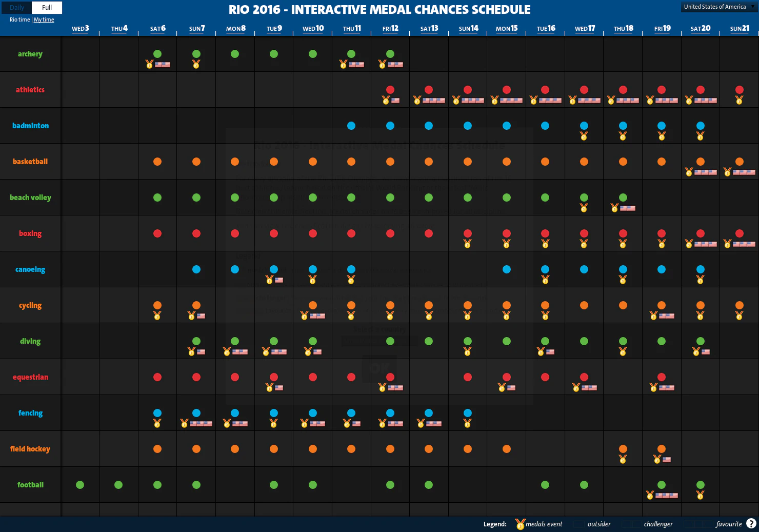Click the favourite legend swatch

[x=697, y=524]
